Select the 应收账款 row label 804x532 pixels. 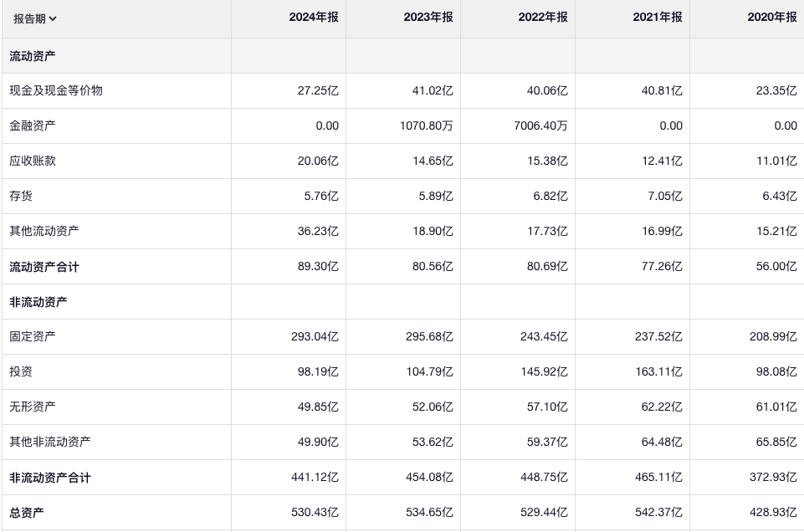(33, 161)
